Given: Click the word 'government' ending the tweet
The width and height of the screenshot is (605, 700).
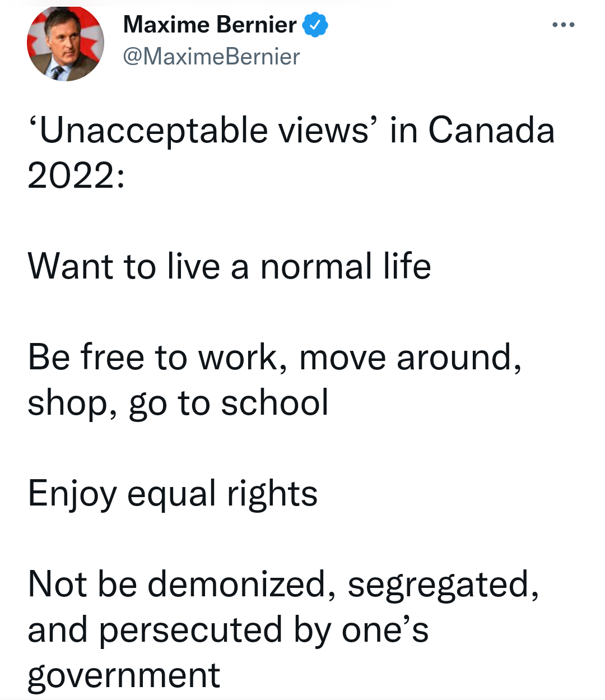Looking at the screenshot, I should pyautogui.click(x=124, y=675).
